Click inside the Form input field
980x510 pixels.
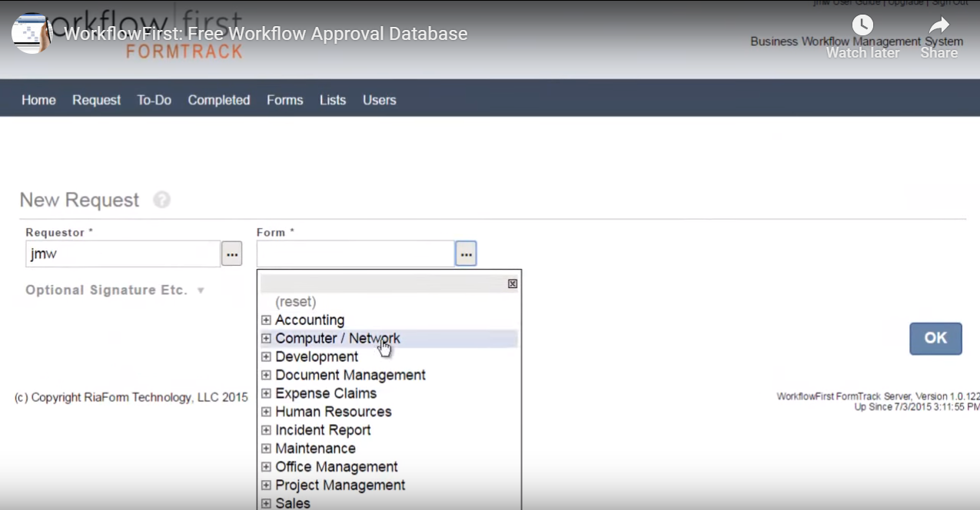pos(355,253)
